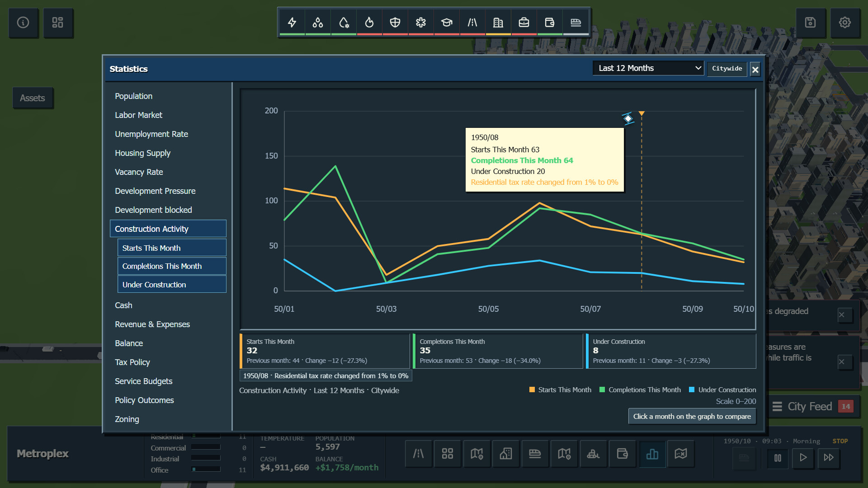The width and height of the screenshot is (868, 488).
Task: Toggle Under Construction series
Action: (172, 285)
